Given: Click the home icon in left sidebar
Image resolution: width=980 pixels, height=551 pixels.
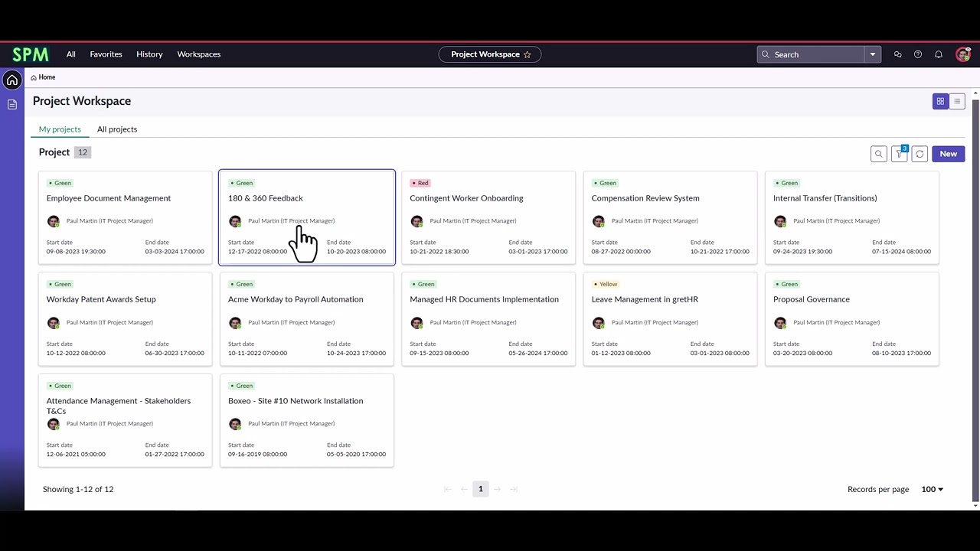Looking at the screenshot, I should [12, 80].
